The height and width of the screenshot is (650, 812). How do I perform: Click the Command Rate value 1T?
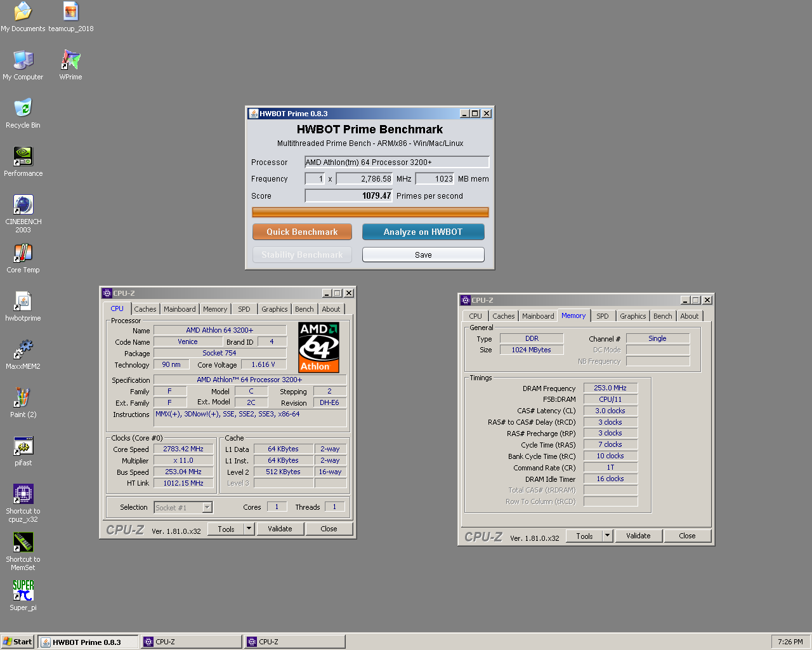coord(610,467)
